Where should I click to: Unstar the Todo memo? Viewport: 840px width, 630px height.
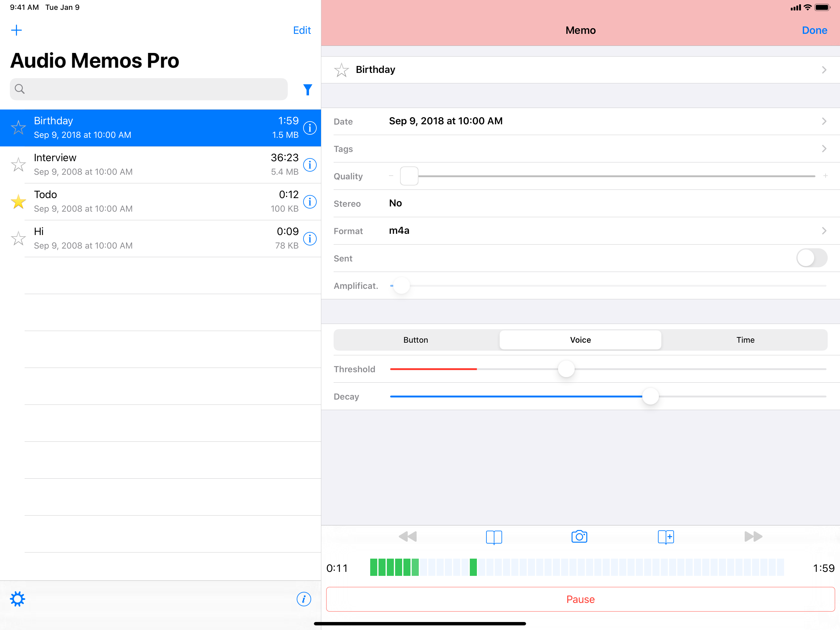18,201
